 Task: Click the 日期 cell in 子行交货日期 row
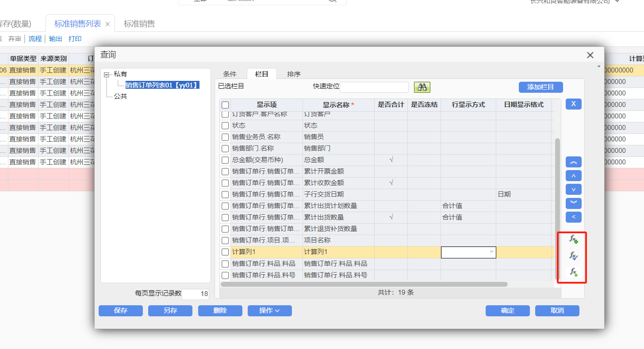pyautogui.click(x=524, y=194)
